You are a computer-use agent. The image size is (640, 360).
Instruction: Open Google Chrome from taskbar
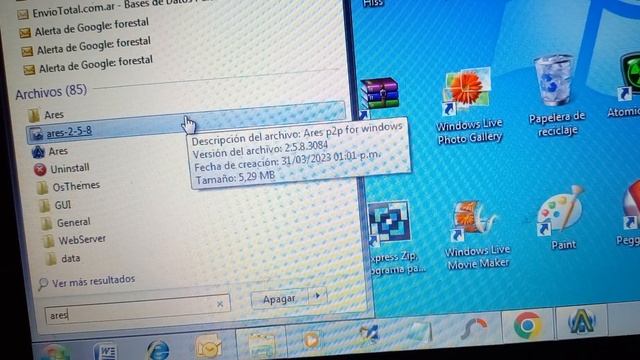coord(527,326)
